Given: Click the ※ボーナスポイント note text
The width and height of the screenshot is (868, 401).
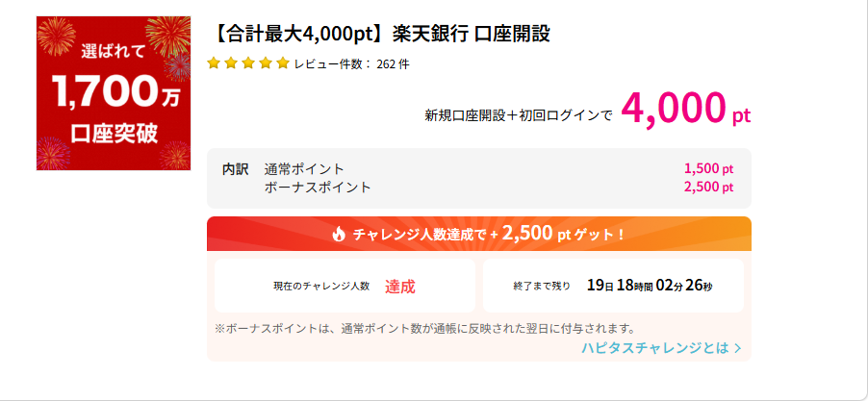Looking at the screenshot, I should (424, 328).
